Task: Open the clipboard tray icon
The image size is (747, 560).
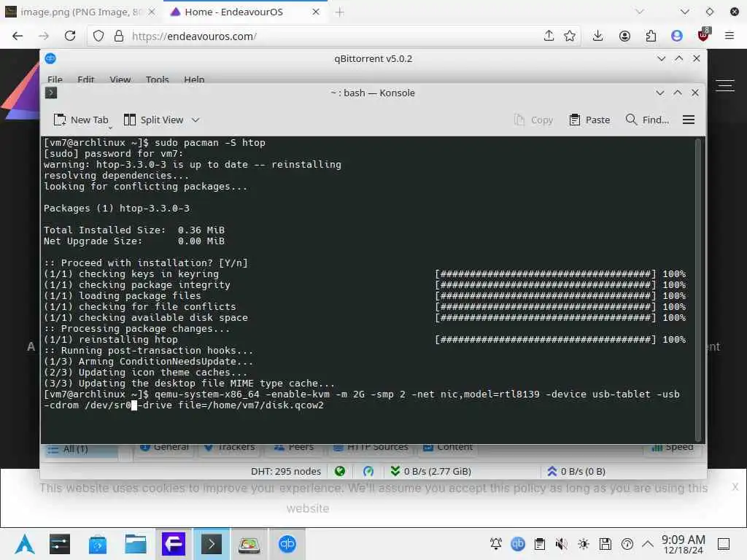Action: (540, 544)
